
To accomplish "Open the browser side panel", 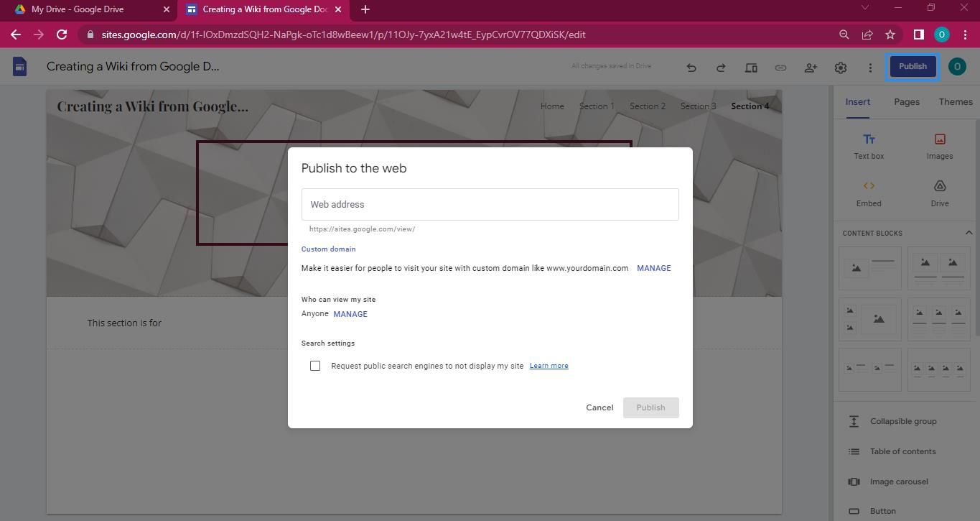I will (918, 34).
